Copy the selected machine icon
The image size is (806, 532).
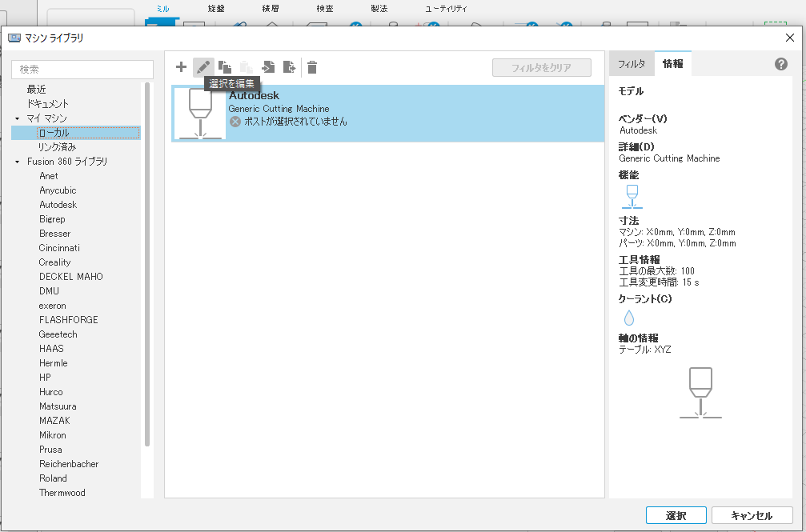225,67
